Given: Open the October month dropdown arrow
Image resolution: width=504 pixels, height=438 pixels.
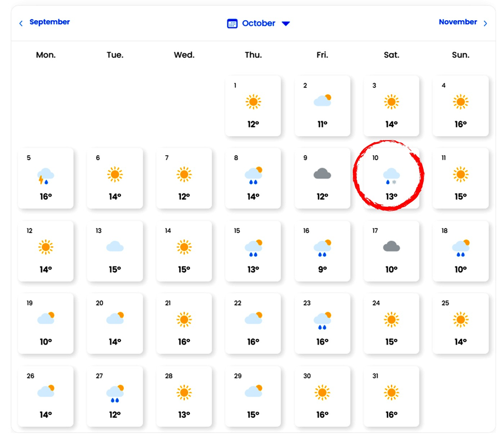Looking at the screenshot, I should click(x=286, y=24).
